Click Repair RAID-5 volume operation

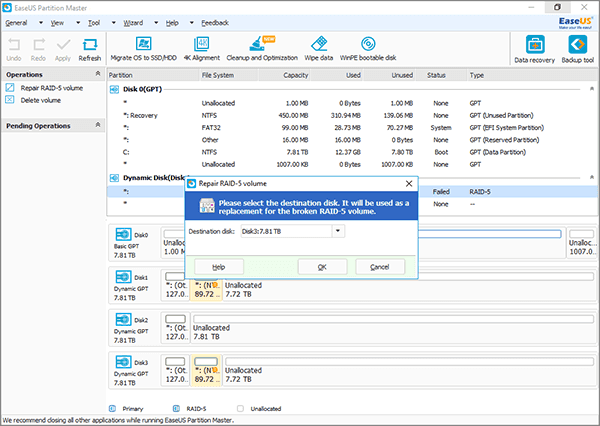point(52,88)
